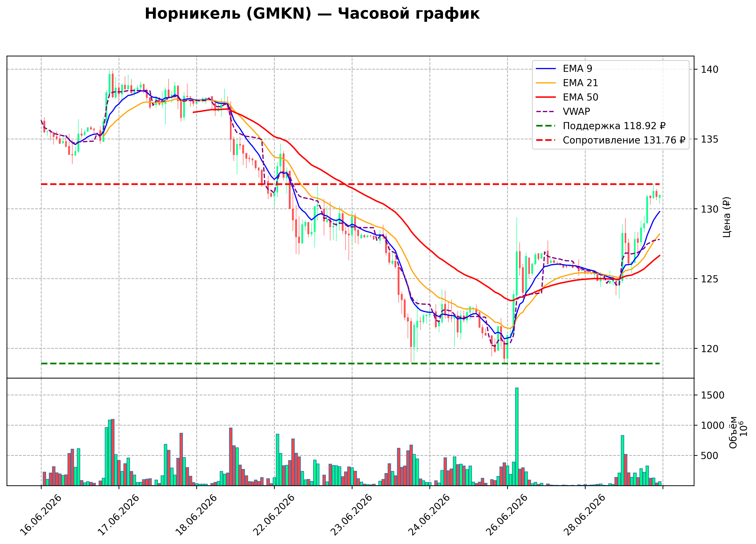This screenshot has height=544, width=756.
Task: Click the 'Объём' volume axis title
Action: tap(733, 433)
